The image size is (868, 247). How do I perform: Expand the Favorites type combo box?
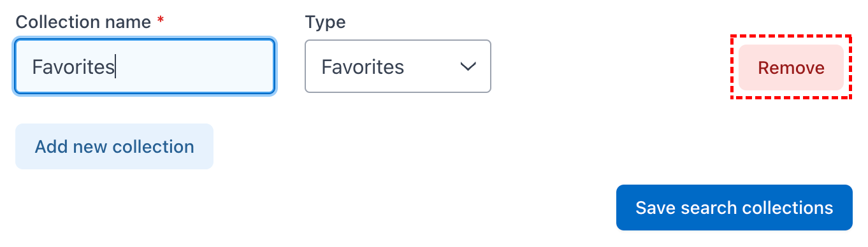pos(398,66)
